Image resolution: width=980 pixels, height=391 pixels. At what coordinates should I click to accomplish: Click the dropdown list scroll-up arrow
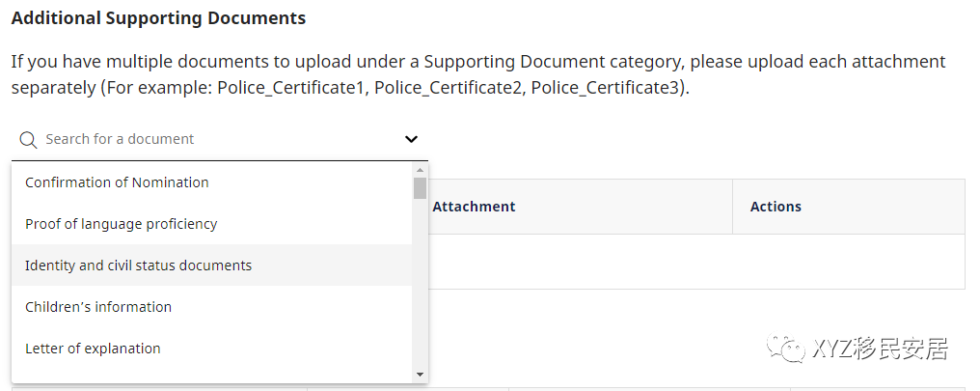click(x=420, y=169)
